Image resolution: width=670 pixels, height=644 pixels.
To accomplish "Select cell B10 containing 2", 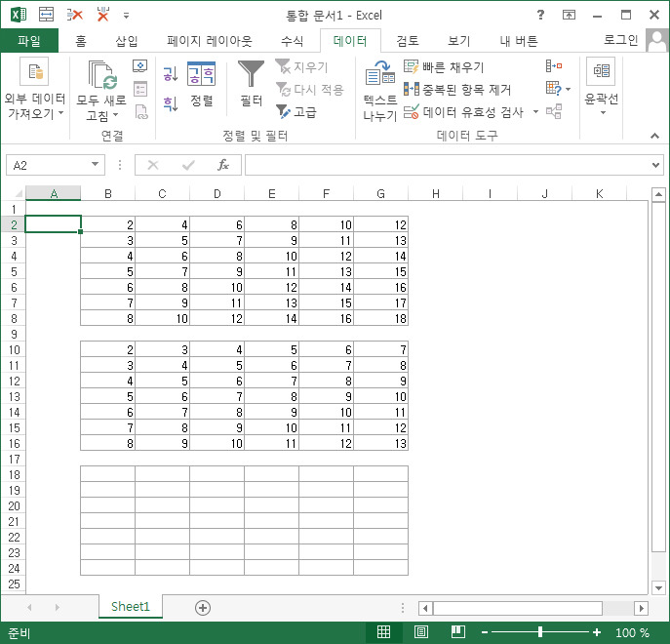I will click(x=107, y=349).
